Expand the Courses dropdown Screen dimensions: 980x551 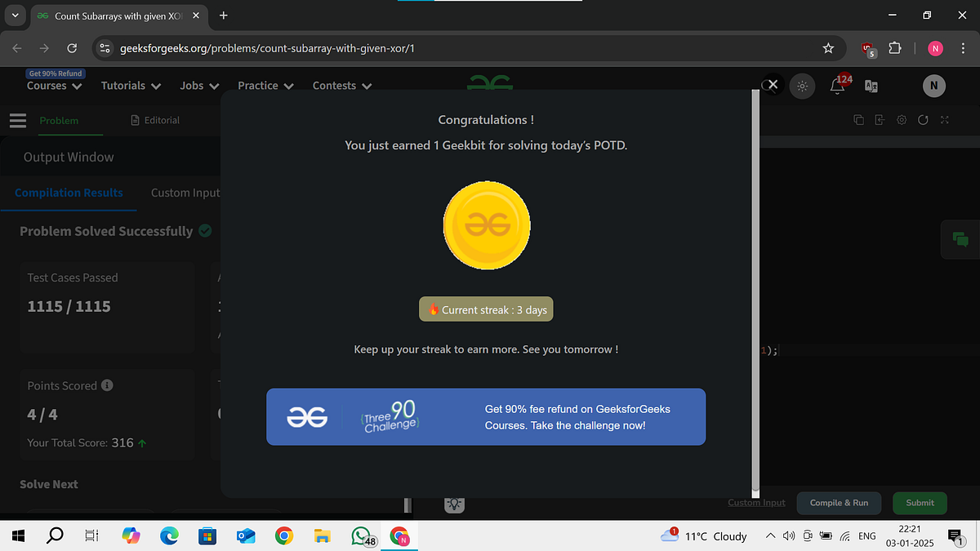tap(53, 85)
